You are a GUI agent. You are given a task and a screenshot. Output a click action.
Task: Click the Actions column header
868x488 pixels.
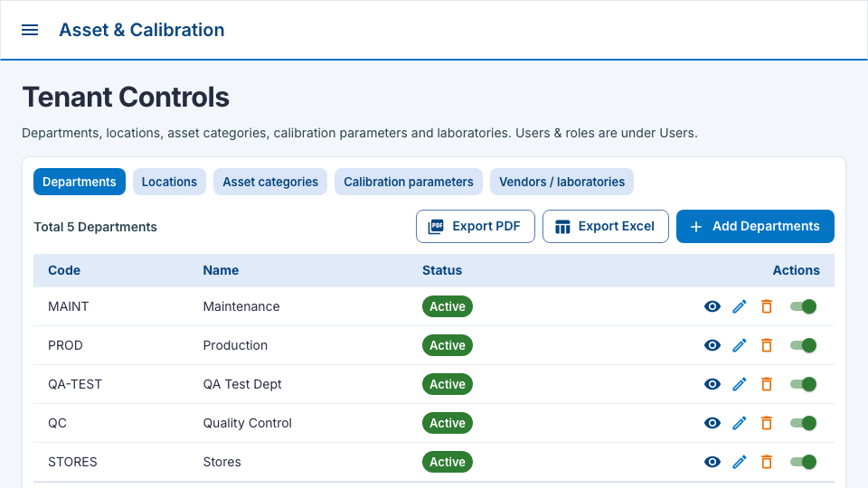796,270
